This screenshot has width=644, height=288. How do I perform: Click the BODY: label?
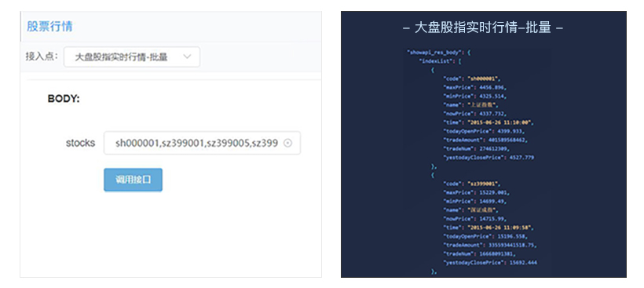coord(64,99)
